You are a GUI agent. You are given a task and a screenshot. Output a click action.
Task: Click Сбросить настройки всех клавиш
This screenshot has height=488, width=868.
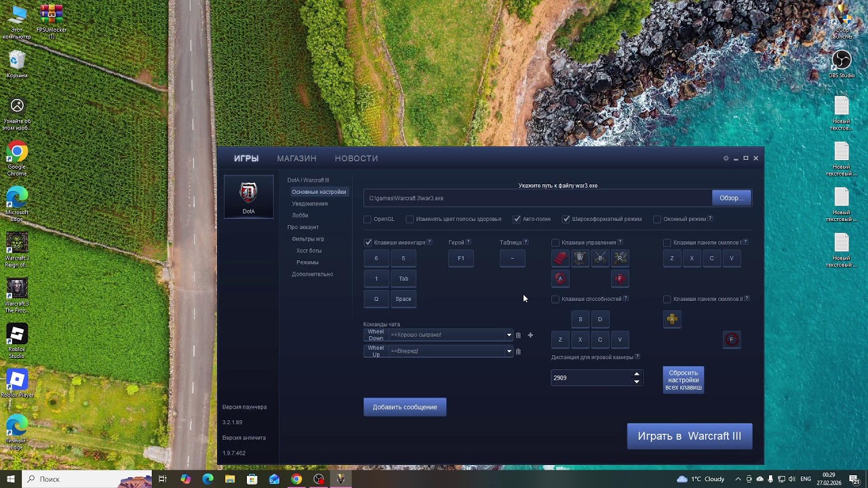pyautogui.click(x=684, y=380)
